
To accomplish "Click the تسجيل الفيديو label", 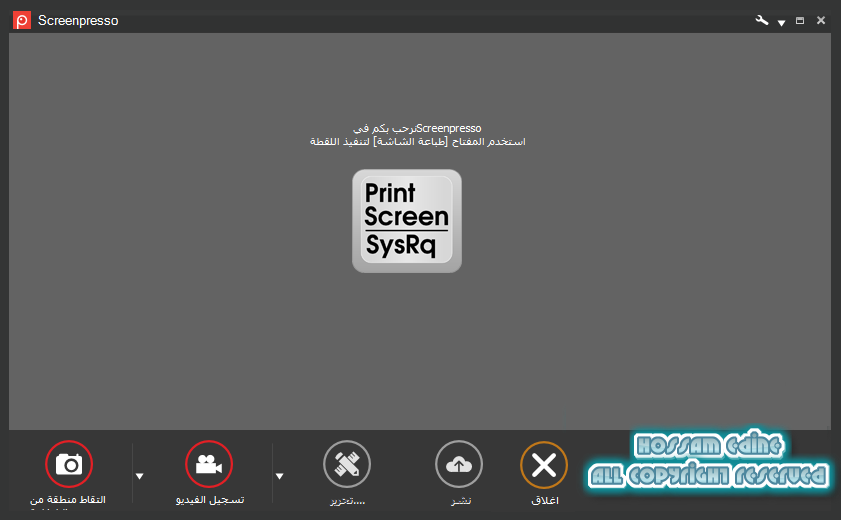I will coord(210,500).
